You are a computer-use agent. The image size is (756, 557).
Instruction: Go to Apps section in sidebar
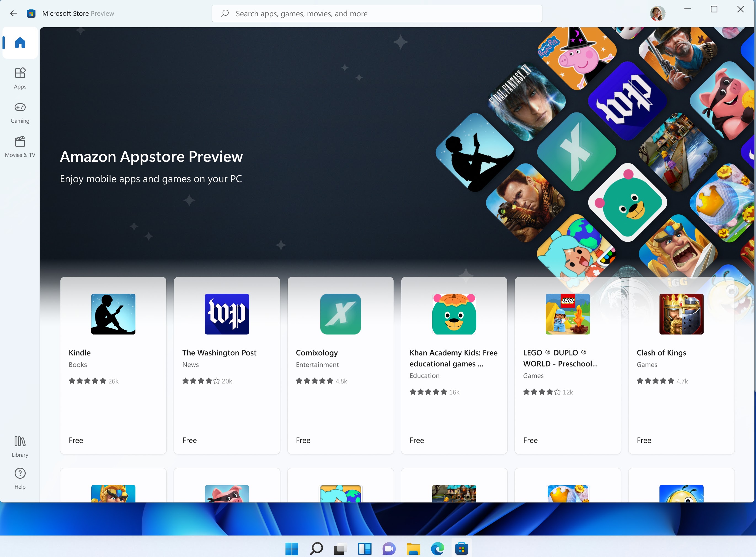tap(20, 78)
